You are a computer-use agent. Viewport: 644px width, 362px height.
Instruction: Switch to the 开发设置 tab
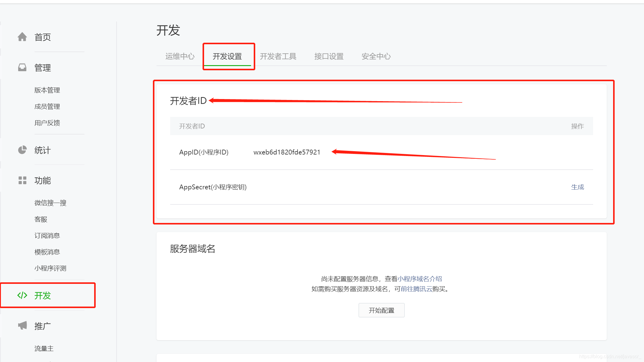227,56
